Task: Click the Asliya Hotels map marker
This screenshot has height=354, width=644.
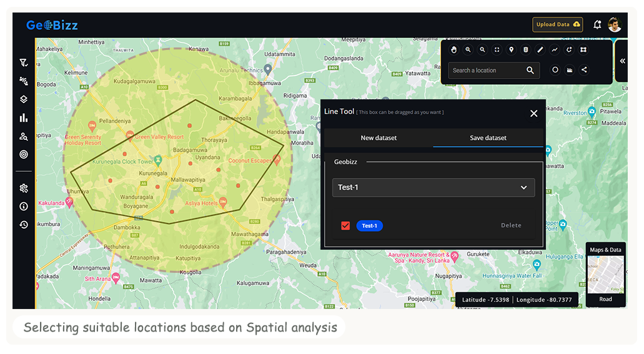Action: click(222, 202)
